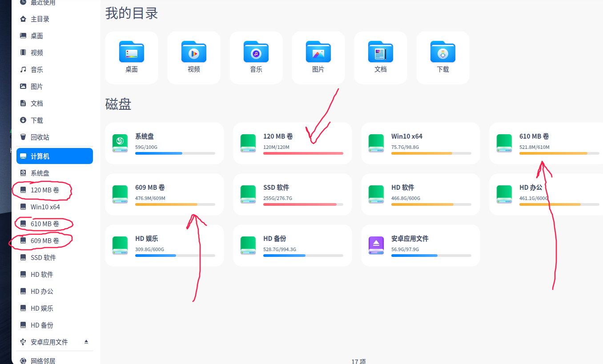Click the 120M/120M capacity text
603x364 pixels.
(x=276, y=147)
